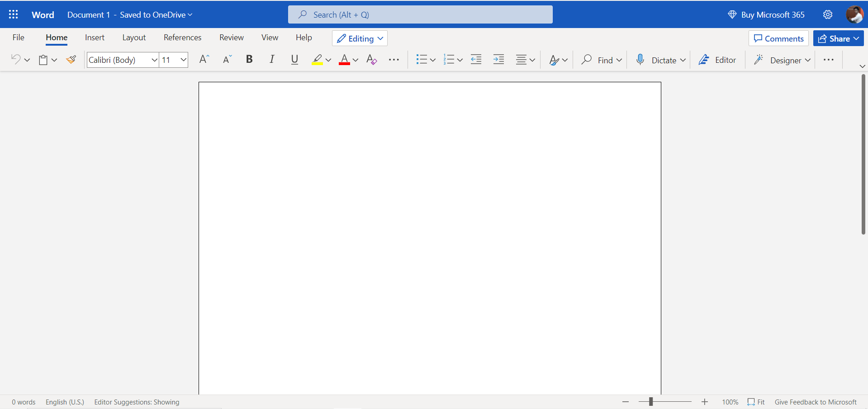Click the Format Painter icon
This screenshot has width=868, height=409.
(71, 60)
